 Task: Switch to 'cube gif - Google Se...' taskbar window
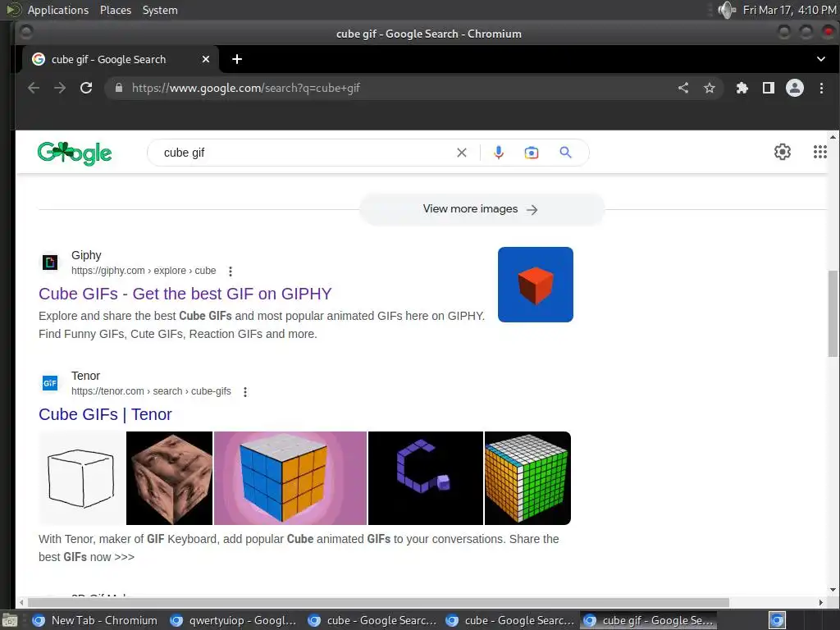(x=648, y=620)
